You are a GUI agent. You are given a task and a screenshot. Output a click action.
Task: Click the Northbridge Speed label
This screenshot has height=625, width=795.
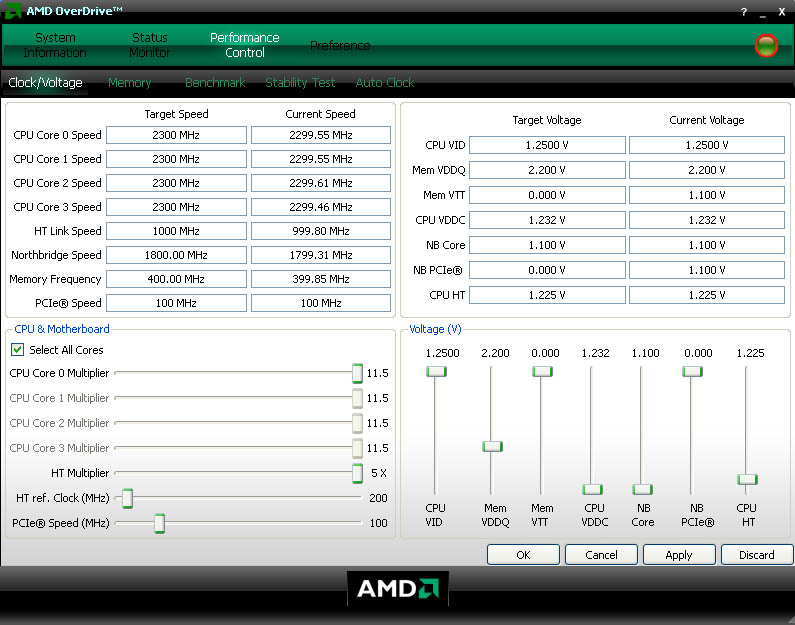(x=56, y=255)
